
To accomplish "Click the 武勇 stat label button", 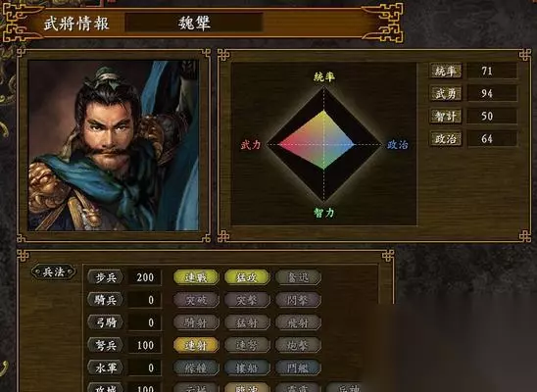I will 445,93.
